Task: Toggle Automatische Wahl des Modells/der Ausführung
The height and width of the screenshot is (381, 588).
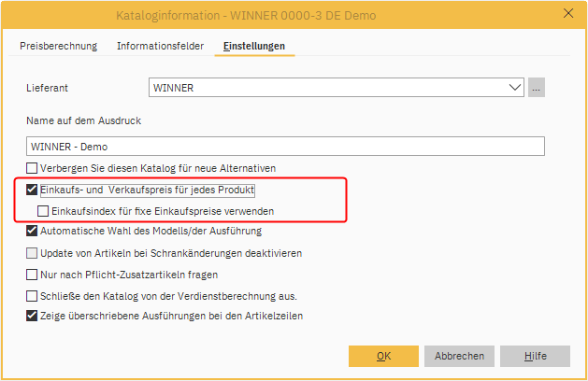Action: [x=33, y=231]
